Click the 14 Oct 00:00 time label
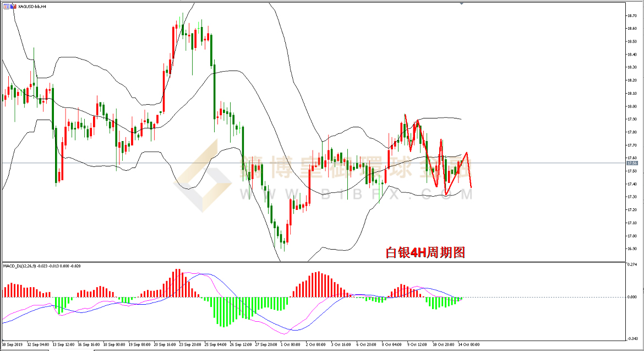This screenshot has height=351, width=644. click(x=468, y=344)
